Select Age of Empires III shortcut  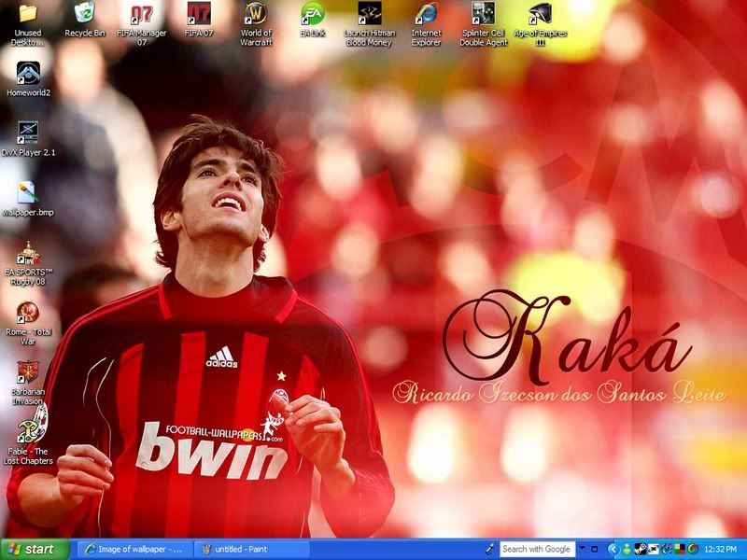tap(541, 25)
